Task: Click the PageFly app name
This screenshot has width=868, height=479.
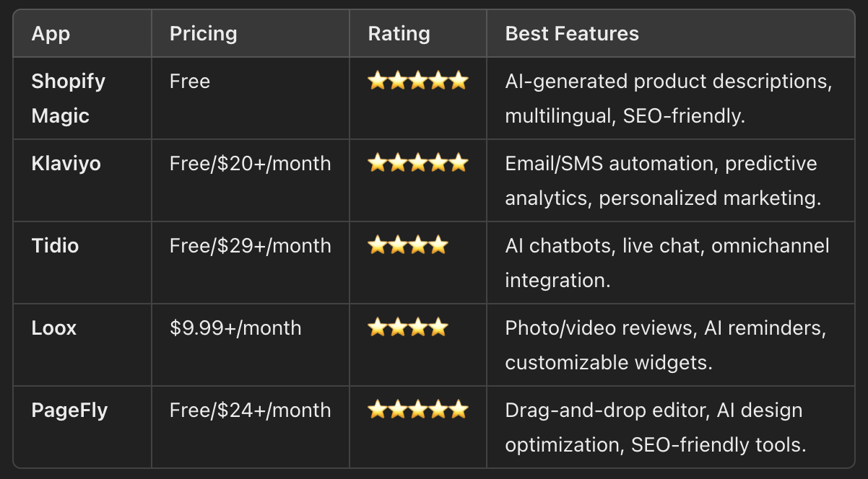Action: [69, 410]
